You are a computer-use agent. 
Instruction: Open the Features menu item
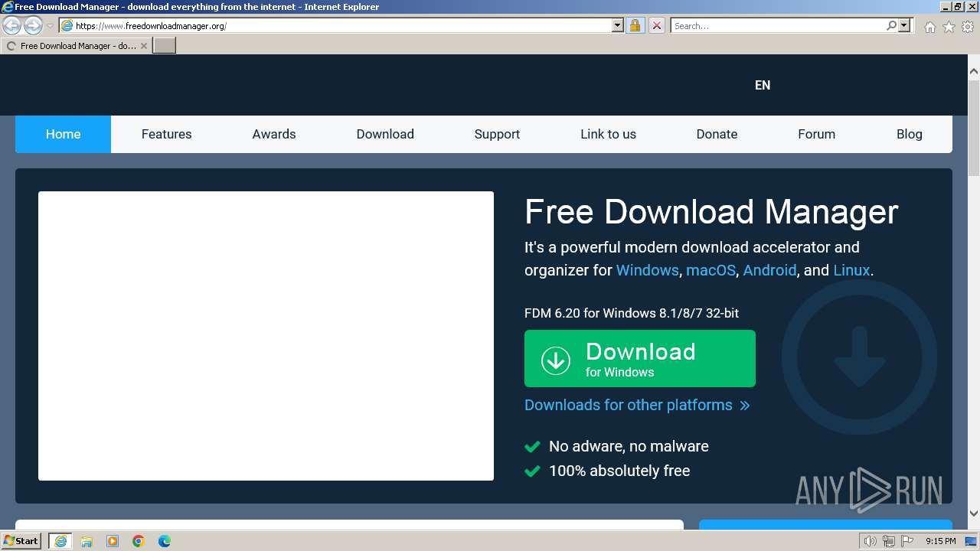[x=166, y=134]
